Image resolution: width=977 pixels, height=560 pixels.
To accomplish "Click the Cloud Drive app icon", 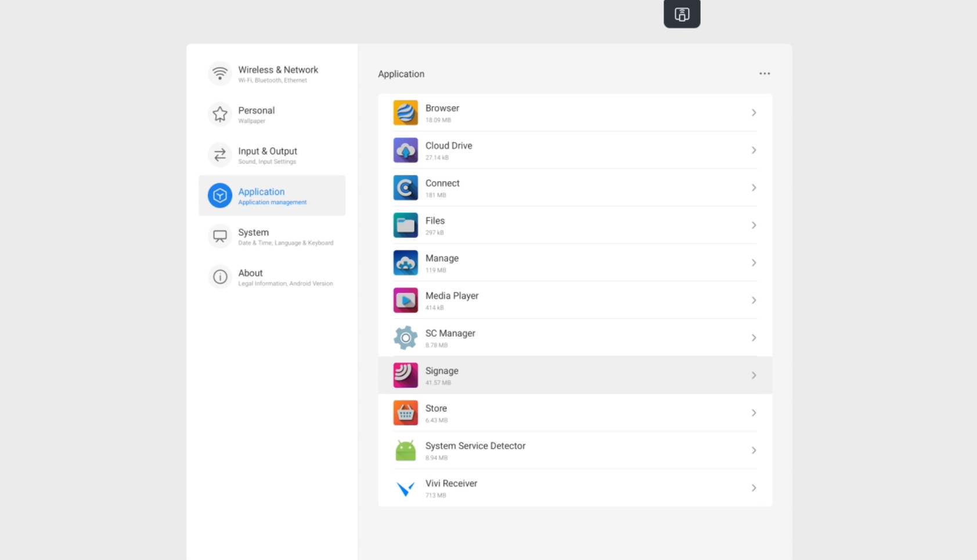I will click(x=405, y=150).
